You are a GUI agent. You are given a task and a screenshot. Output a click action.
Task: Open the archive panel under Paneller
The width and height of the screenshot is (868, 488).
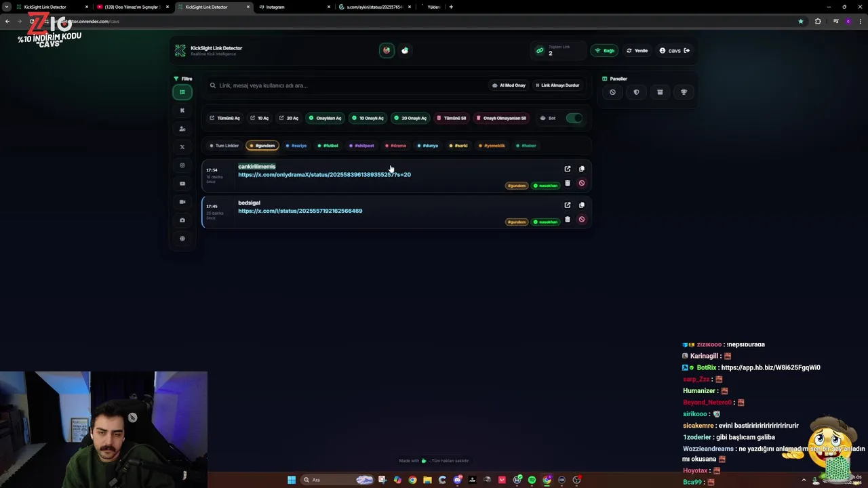click(x=660, y=92)
